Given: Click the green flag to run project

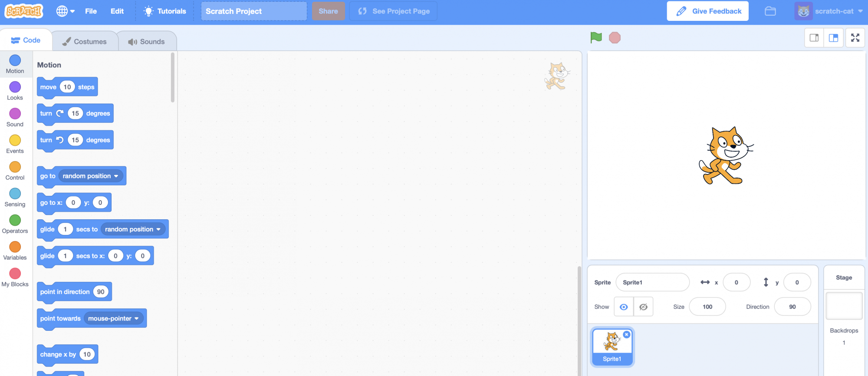Looking at the screenshot, I should coord(596,38).
